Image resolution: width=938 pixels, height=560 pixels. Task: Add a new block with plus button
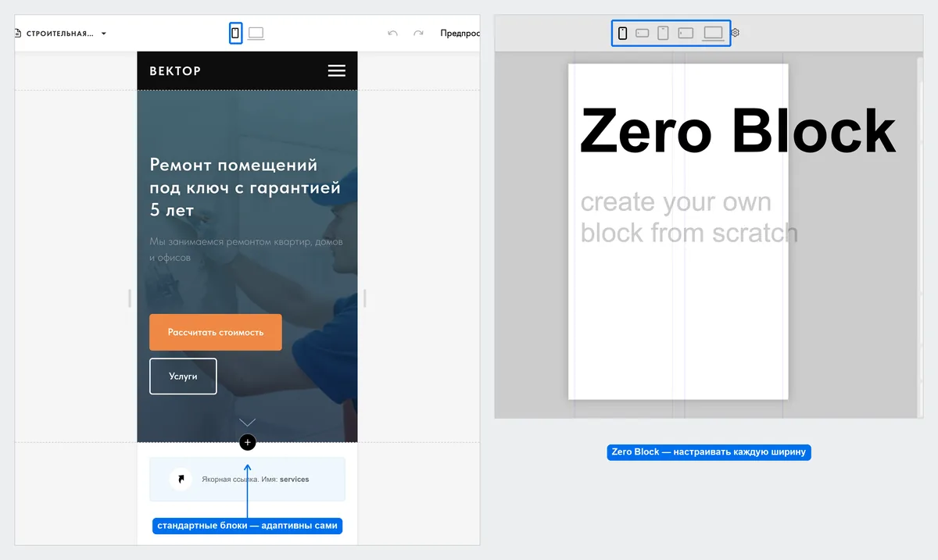pyautogui.click(x=247, y=443)
